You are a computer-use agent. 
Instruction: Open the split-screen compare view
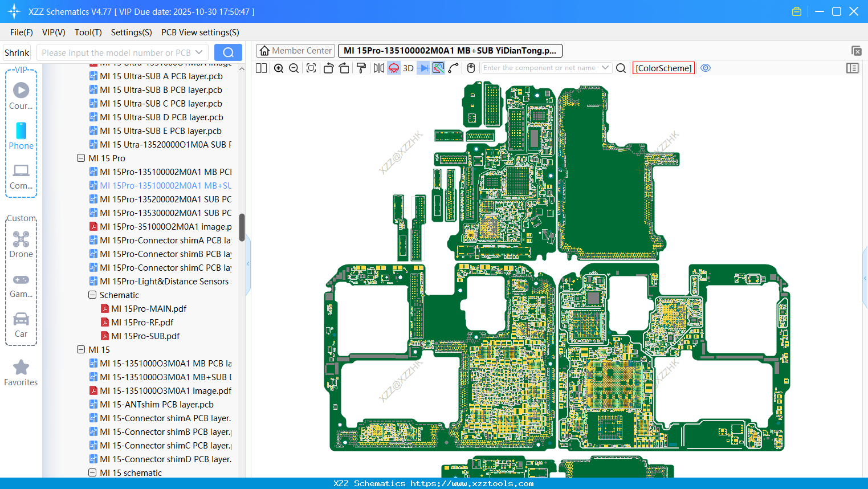click(261, 68)
